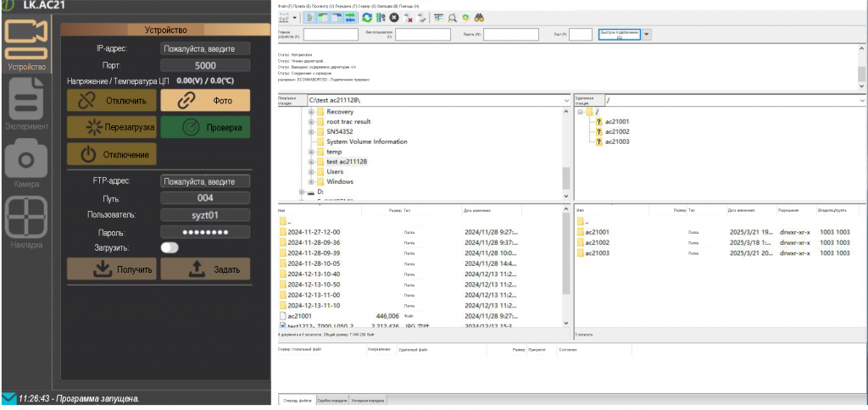Click the Отключить button

click(x=111, y=101)
